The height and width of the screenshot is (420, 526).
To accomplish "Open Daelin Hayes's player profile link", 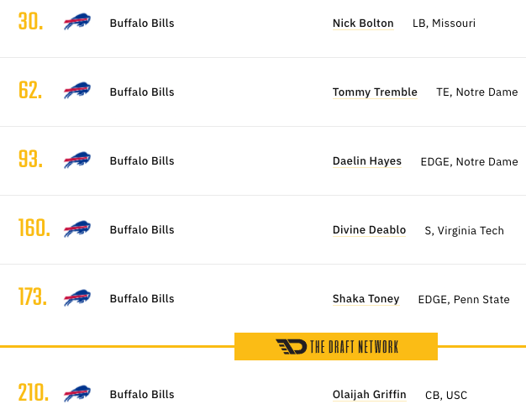I will click(367, 161).
